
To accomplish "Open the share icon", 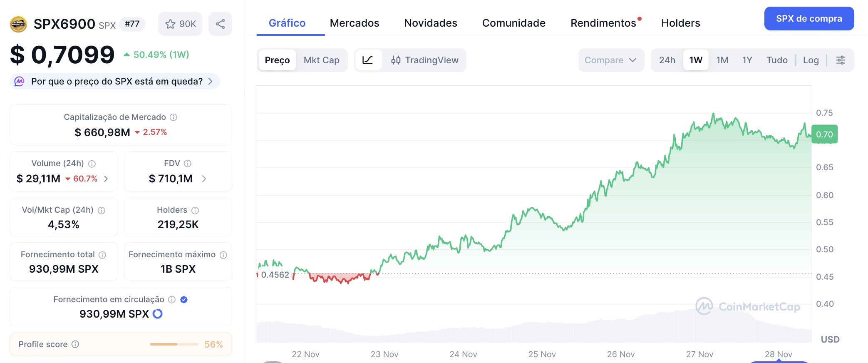I will pos(220,24).
